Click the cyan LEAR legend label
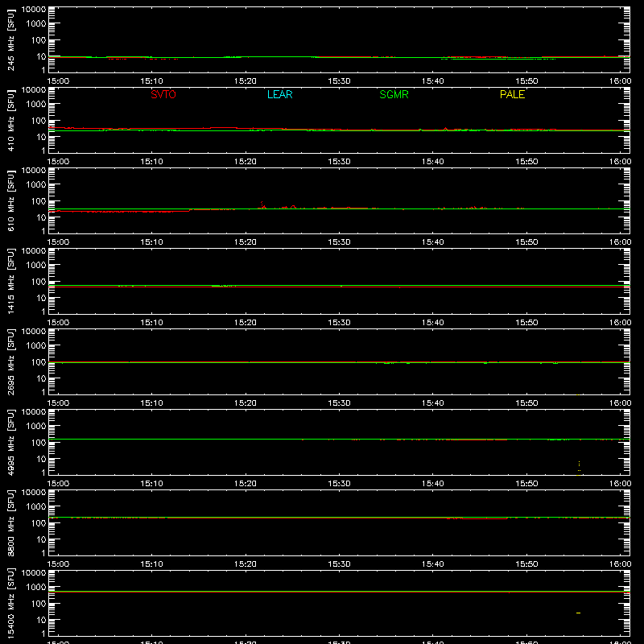This screenshot has width=644, height=644. click(279, 94)
